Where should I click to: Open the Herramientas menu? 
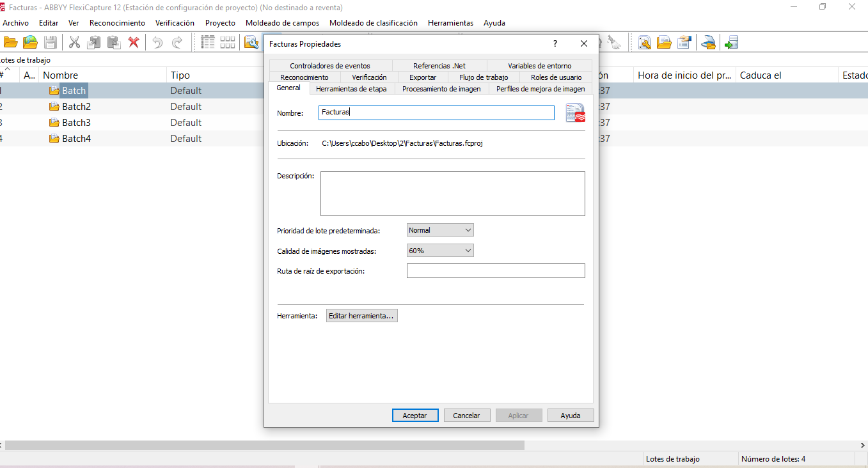click(450, 23)
